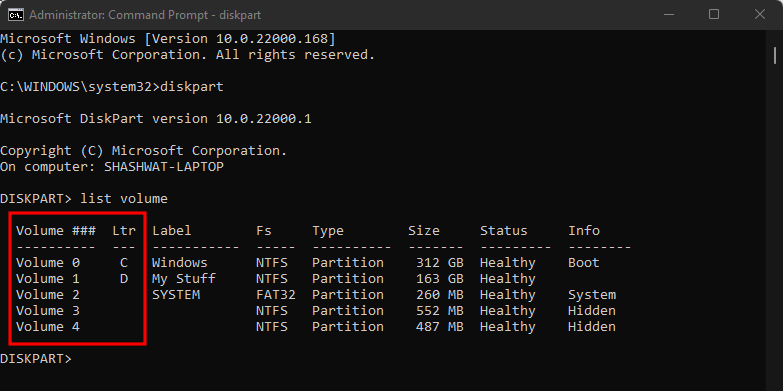Click the drive letter C

124,263
